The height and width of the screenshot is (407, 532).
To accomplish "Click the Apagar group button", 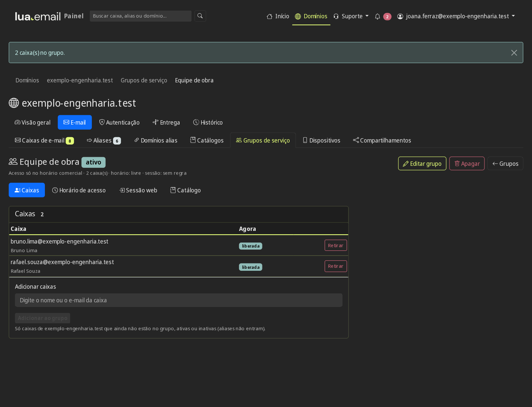I will click(x=467, y=163).
